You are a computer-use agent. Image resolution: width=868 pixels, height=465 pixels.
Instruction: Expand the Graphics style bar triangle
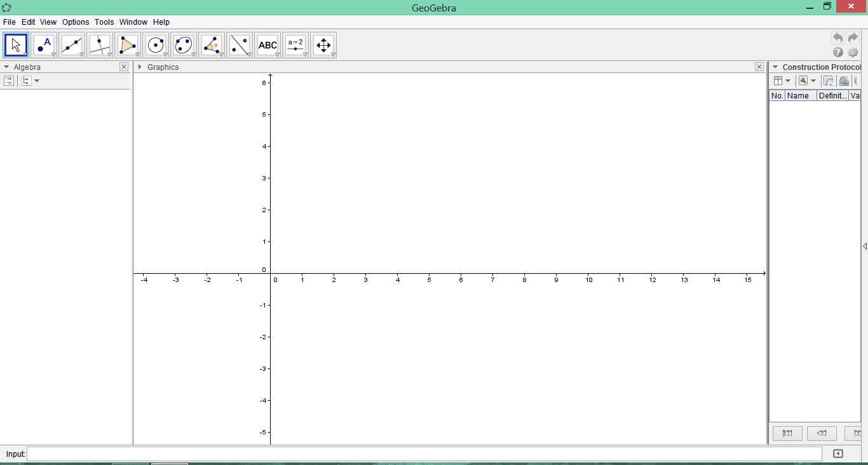140,67
